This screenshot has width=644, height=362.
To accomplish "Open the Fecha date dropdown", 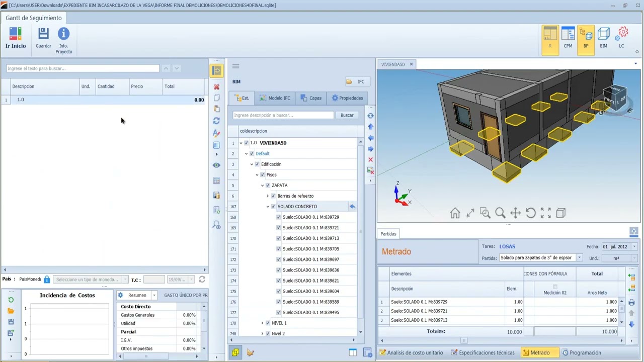I will click(634, 247).
